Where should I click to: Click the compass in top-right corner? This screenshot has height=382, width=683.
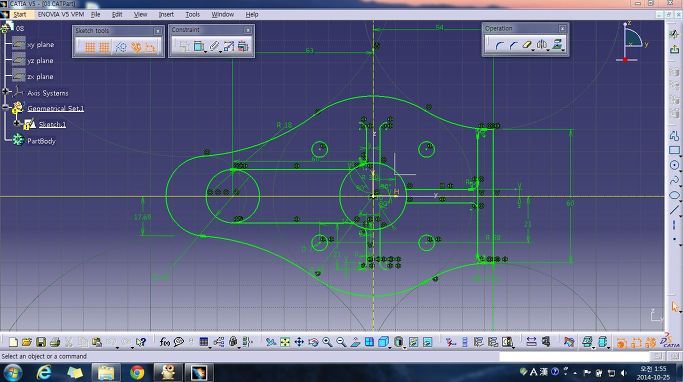tap(632, 42)
